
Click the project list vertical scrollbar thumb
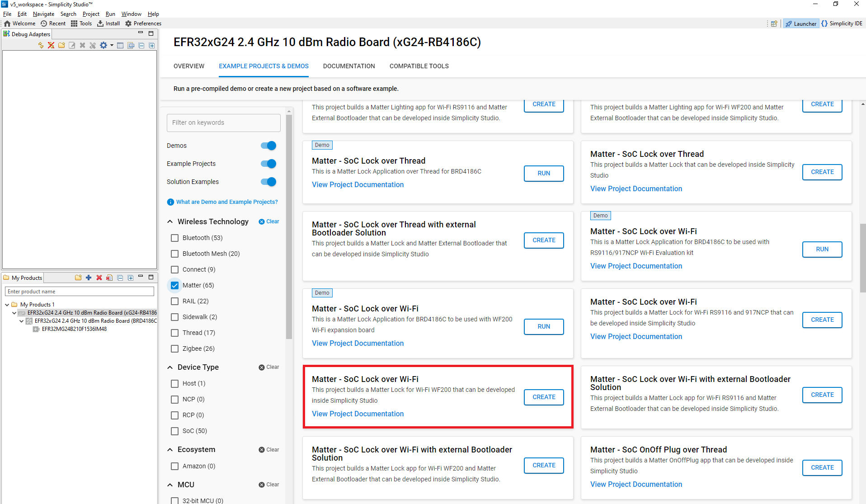(x=862, y=258)
